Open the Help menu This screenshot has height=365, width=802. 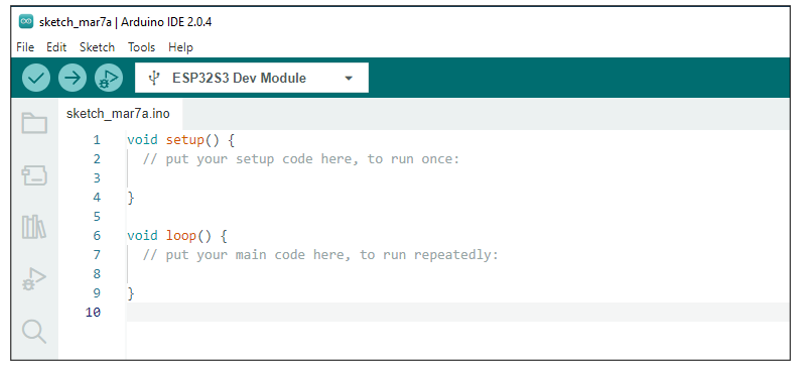[x=181, y=48]
